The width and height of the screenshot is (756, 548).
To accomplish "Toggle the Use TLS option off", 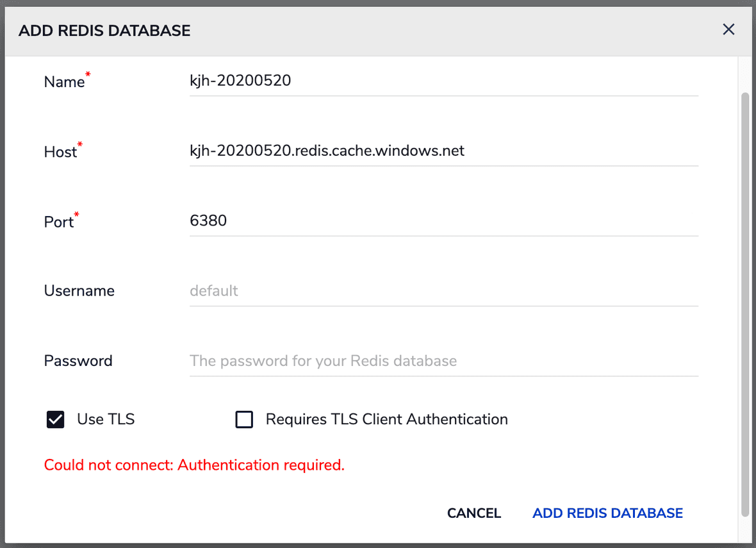I will 55,419.
